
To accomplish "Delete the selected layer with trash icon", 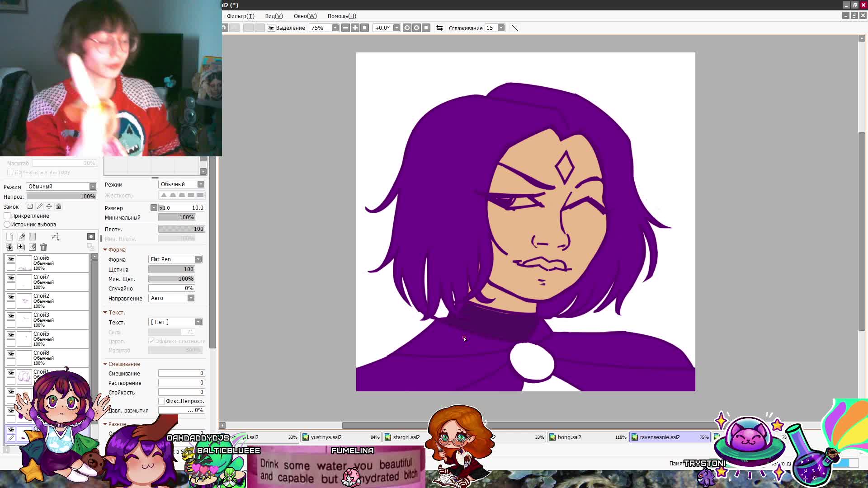I will [x=43, y=247].
